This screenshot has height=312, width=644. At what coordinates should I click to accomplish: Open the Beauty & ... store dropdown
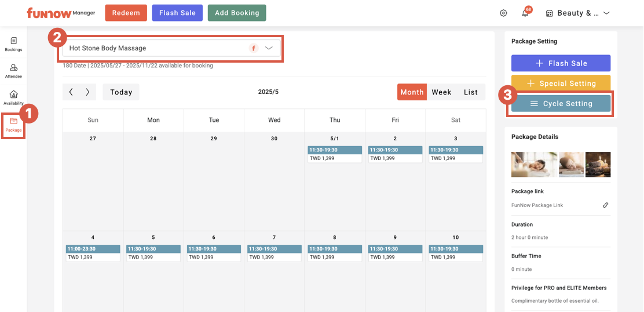[577, 13]
